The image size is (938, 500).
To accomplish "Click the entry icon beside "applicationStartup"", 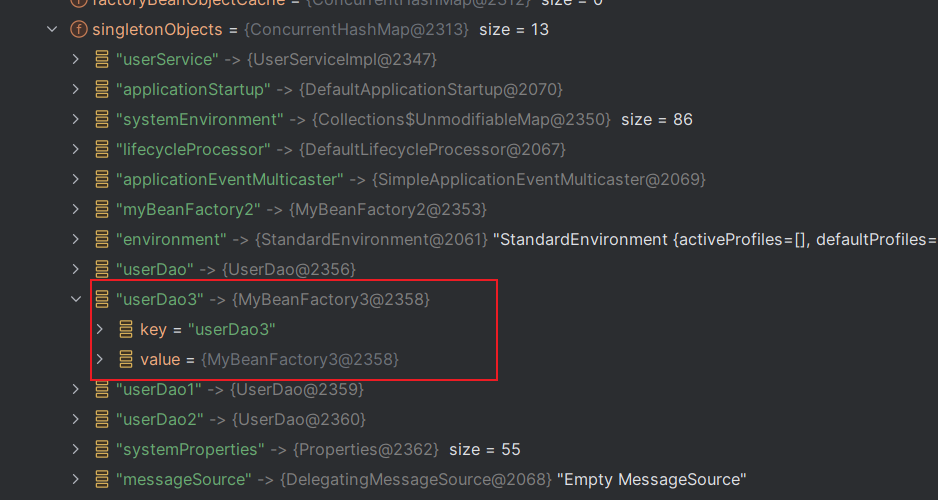I will (101, 90).
